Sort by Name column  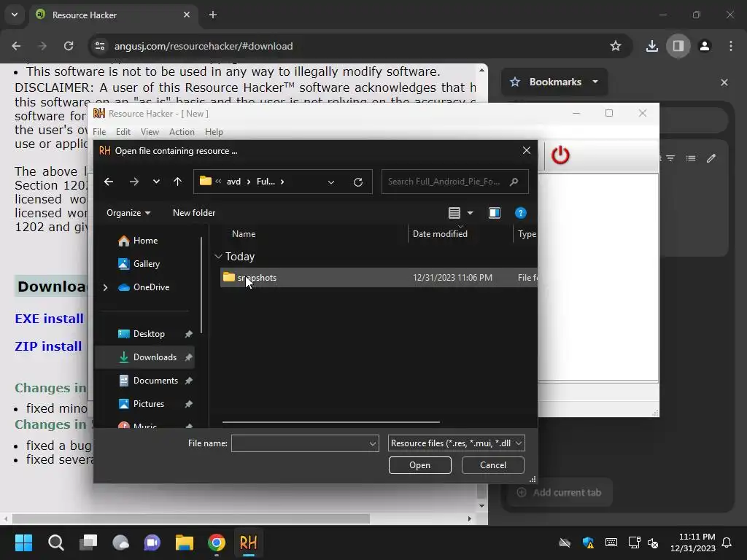(244, 234)
